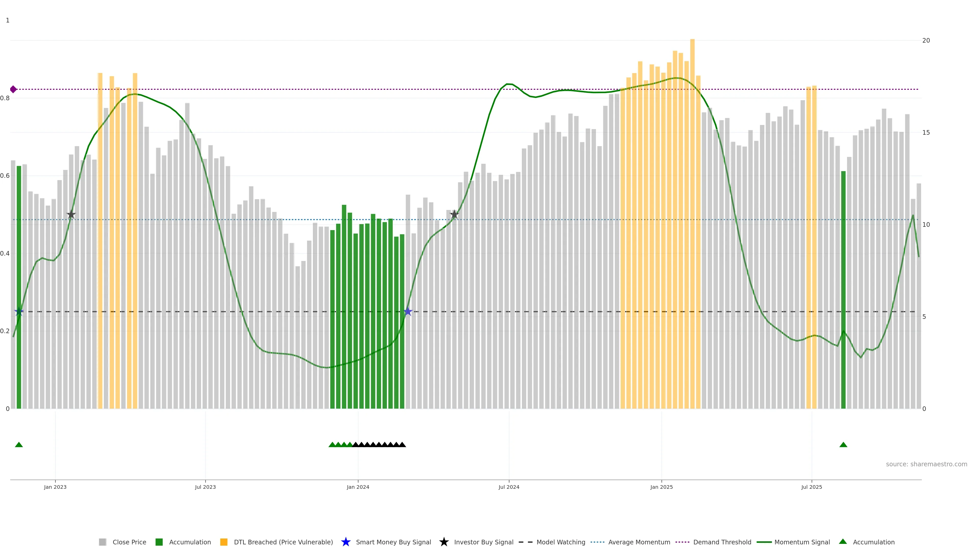Click the gray investor star near May 2024

click(x=454, y=215)
